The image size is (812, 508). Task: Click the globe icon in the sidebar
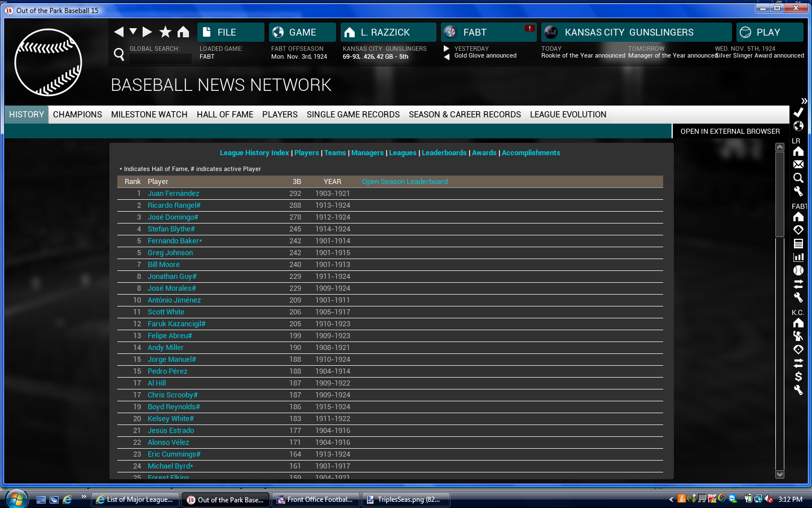coord(798,126)
